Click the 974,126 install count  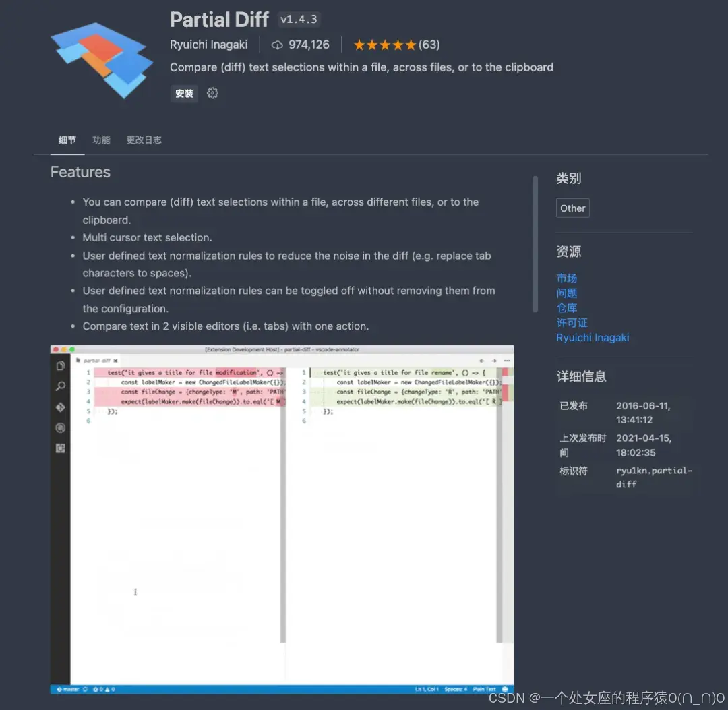coord(309,45)
